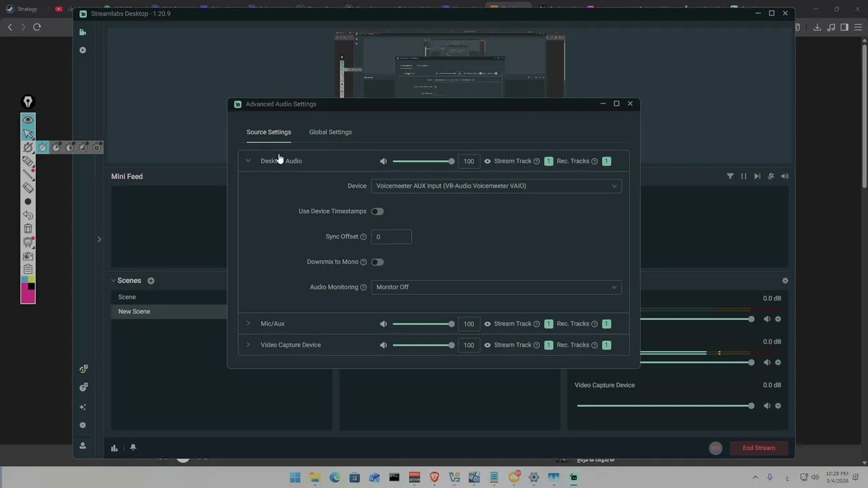Open Streamlabs settings gear in left sidebar
868x488 pixels.
83,426
